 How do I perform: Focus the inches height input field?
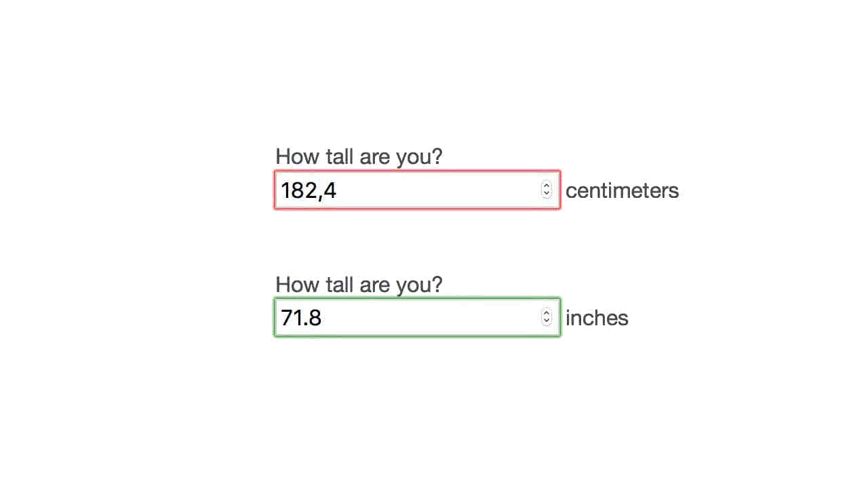pyautogui.click(x=407, y=318)
